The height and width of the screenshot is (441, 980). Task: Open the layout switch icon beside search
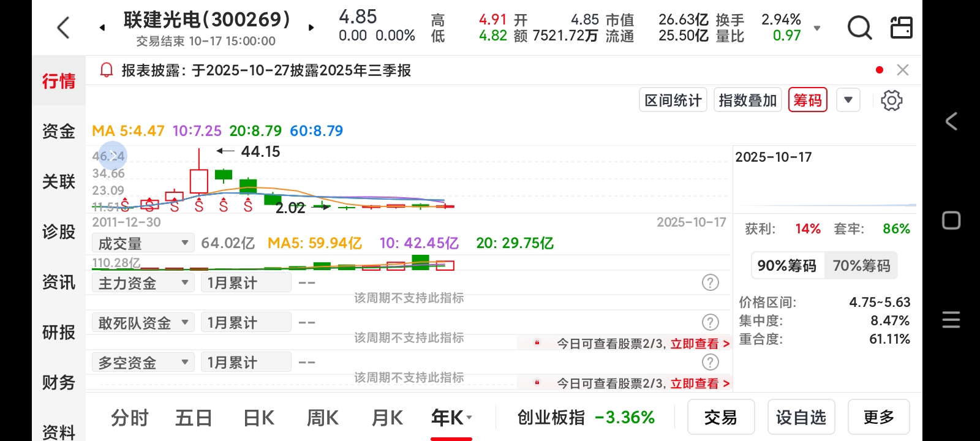click(901, 28)
